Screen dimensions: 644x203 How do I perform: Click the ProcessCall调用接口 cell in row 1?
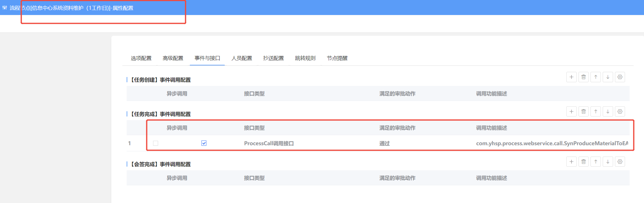269,143
